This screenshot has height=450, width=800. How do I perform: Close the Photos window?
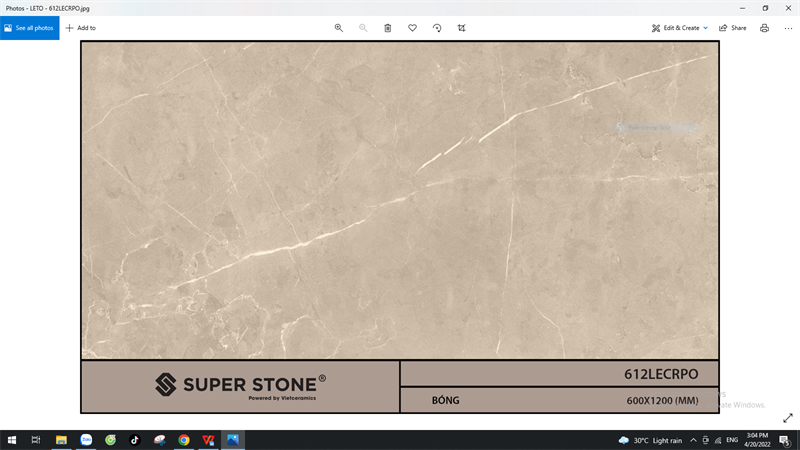pos(788,8)
